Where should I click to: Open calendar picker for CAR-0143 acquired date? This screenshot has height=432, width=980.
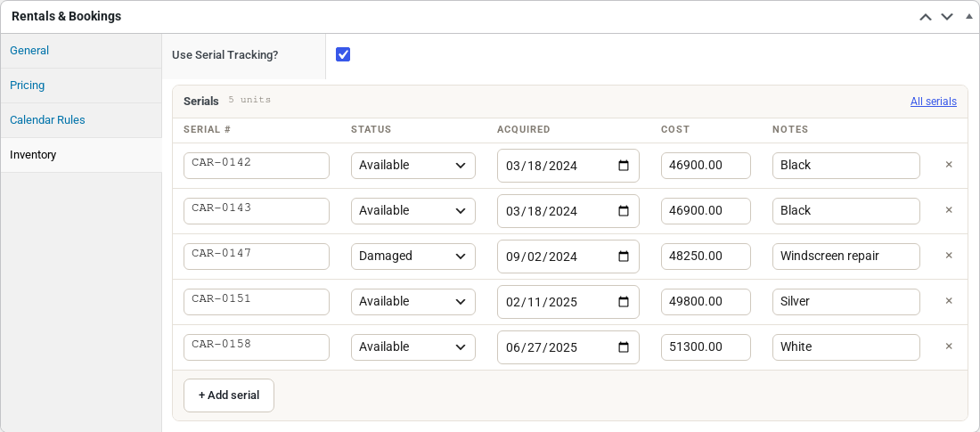[x=623, y=211]
